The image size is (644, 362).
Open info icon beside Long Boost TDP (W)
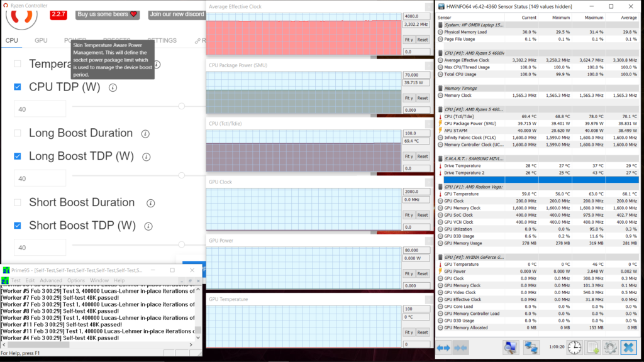click(146, 156)
